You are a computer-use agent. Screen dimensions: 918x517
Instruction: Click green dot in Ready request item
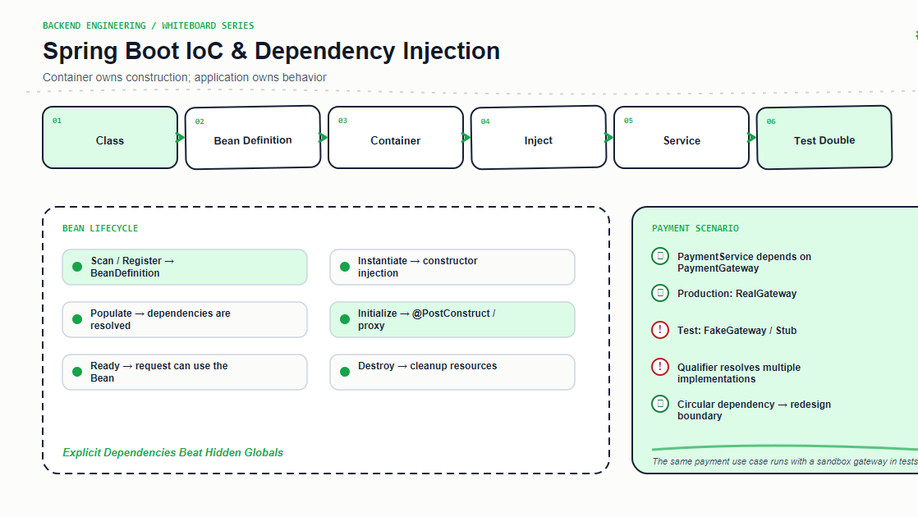click(77, 372)
